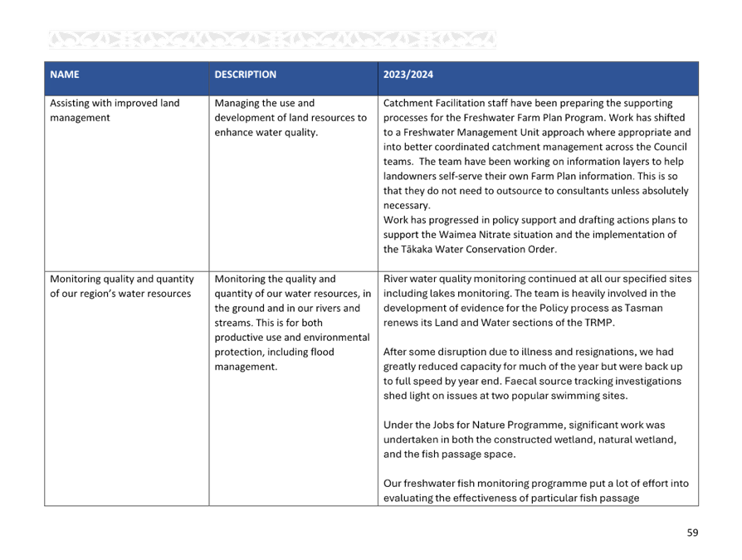742x560 pixels.
Task: Click the DESCRIPTION column header
Action: coord(293,79)
